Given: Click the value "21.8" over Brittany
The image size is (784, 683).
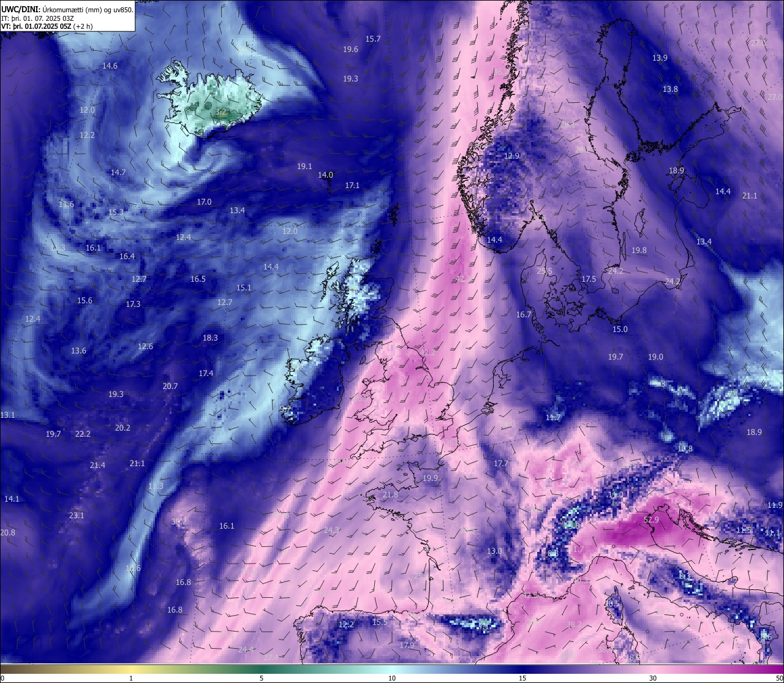Looking at the screenshot, I should (x=390, y=494).
